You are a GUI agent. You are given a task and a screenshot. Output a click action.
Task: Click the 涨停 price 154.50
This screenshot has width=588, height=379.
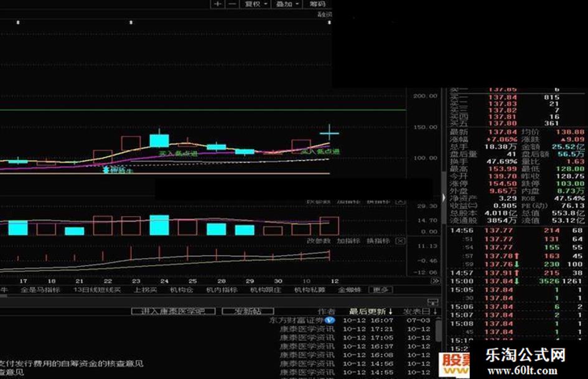[x=503, y=184]
